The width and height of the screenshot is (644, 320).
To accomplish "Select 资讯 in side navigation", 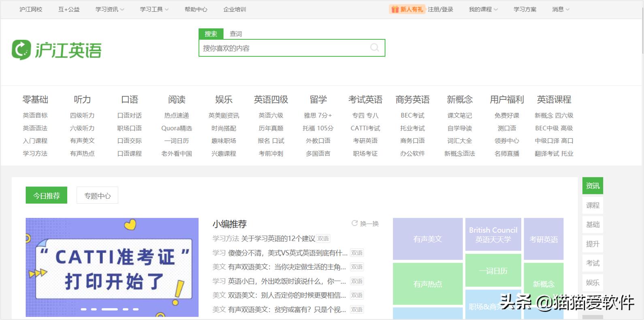I will pos(593,186).
